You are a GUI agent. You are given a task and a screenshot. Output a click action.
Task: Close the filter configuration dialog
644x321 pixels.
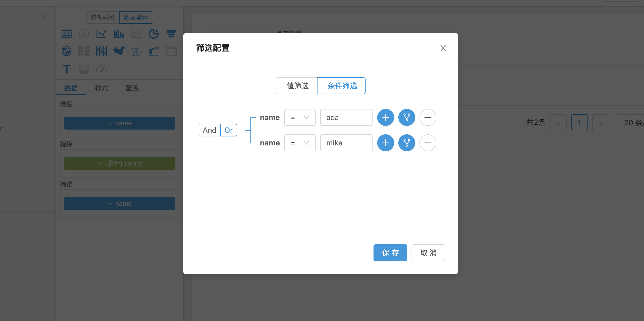pyautogui.click(x=443, y=48)
